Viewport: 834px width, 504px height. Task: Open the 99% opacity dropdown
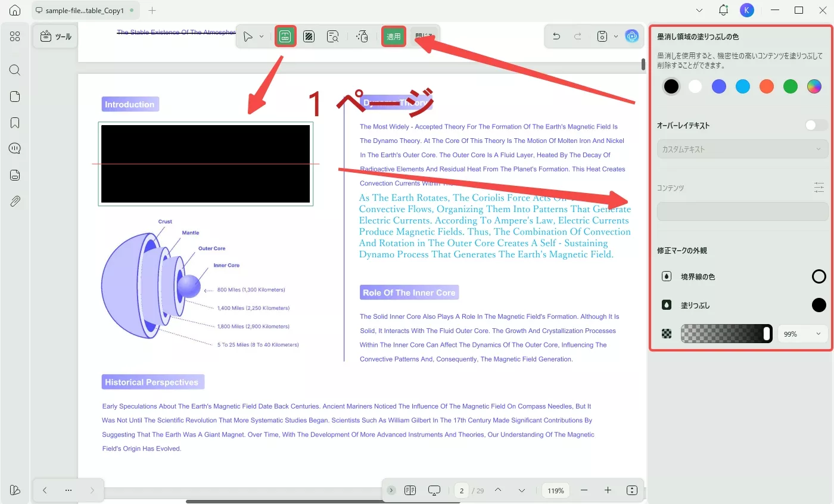(802, 334)
